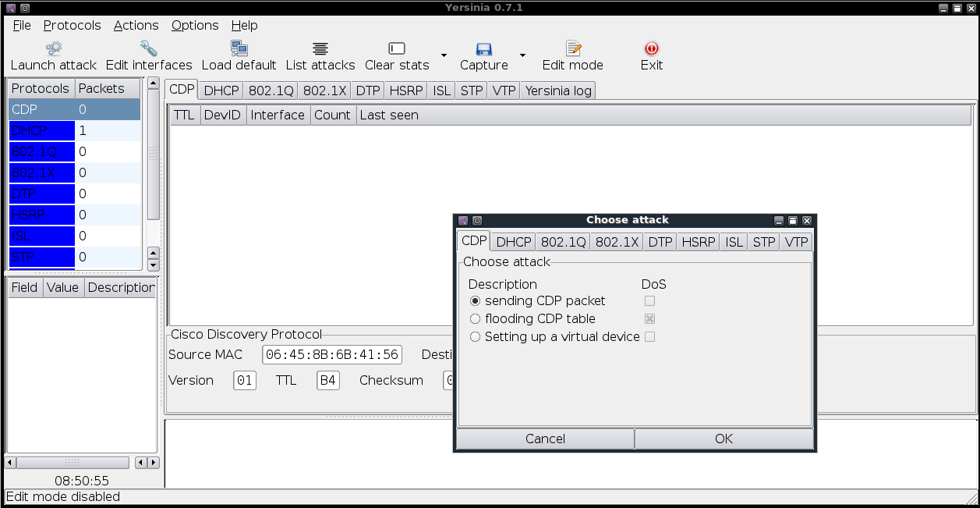Click the Count column header
Image resolution: width=980 pixels, height=508 pixels.
[332, 115]
